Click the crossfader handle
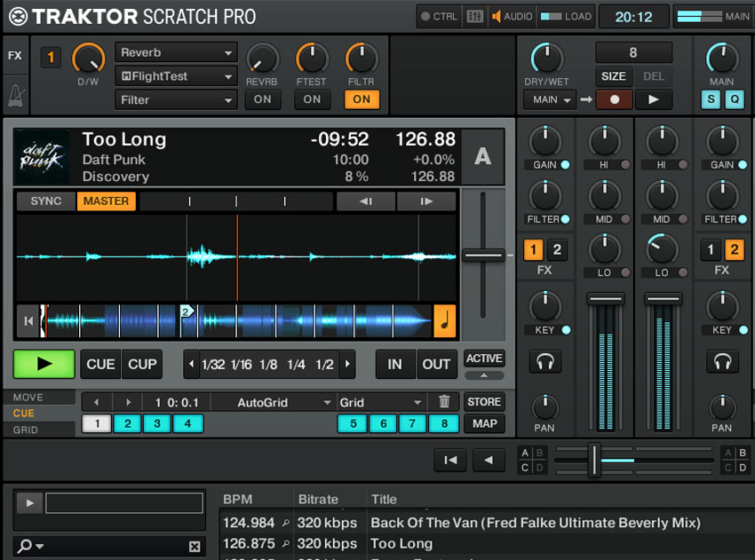 (x=594, y=461)
